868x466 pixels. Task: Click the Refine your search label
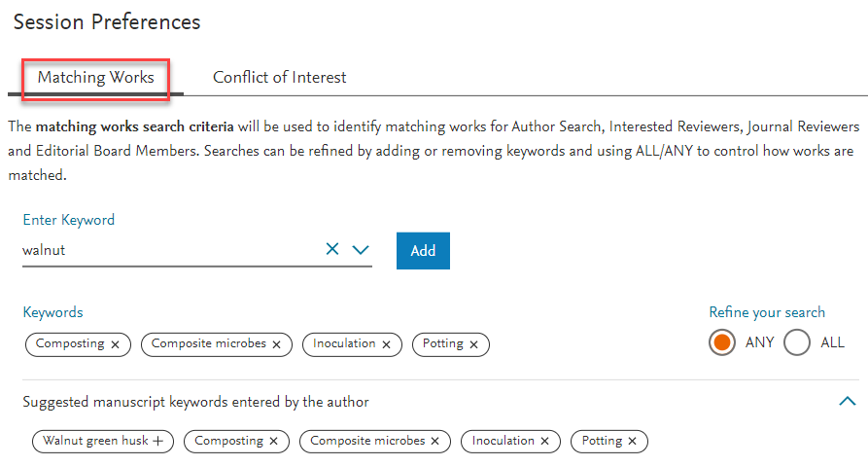pos(767,312)
